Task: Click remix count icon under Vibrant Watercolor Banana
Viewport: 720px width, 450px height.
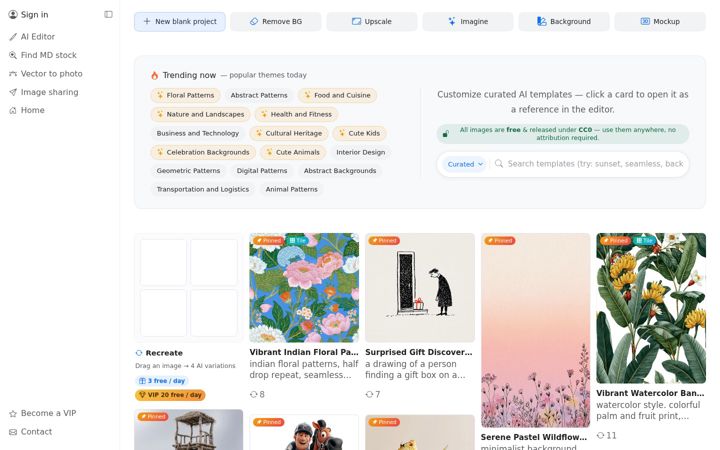Action: click(601, 435)
